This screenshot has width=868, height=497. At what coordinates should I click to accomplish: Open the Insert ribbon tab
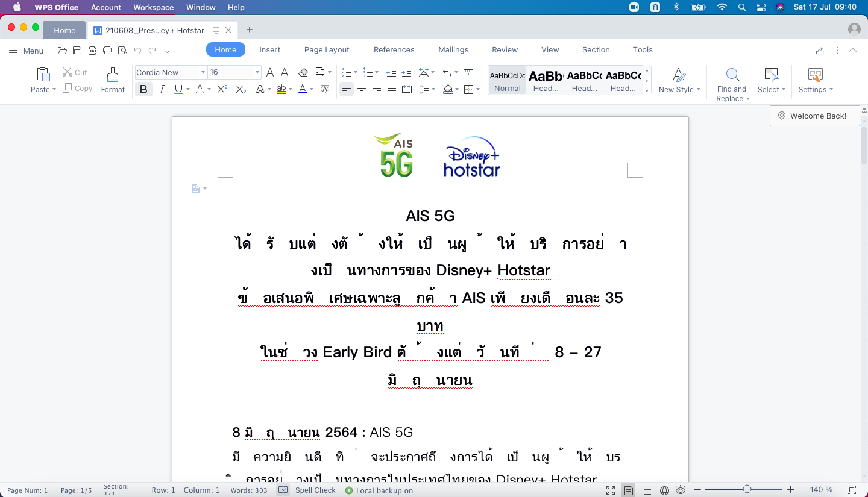point(269,49)
